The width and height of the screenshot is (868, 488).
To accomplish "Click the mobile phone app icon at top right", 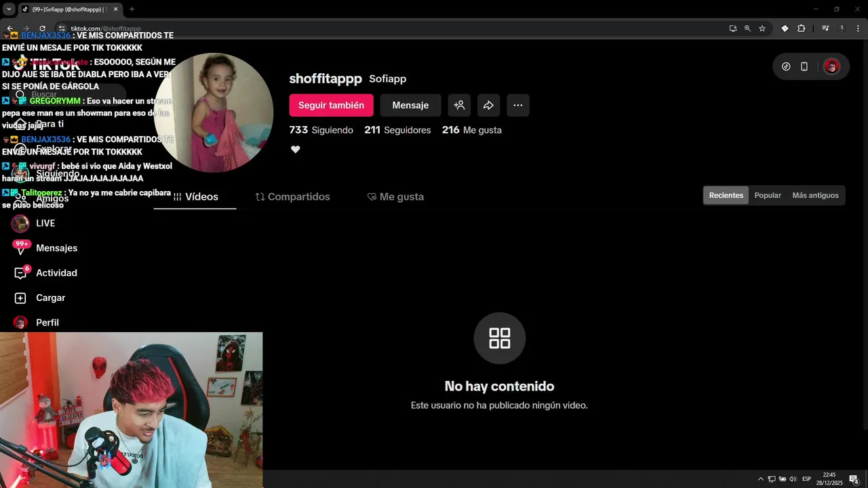I will [804, 66].
